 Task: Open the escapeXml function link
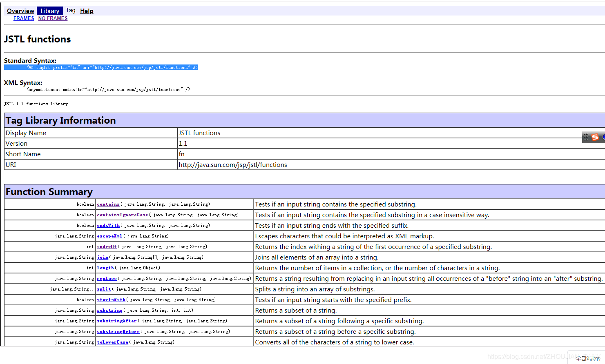[109, 236]
